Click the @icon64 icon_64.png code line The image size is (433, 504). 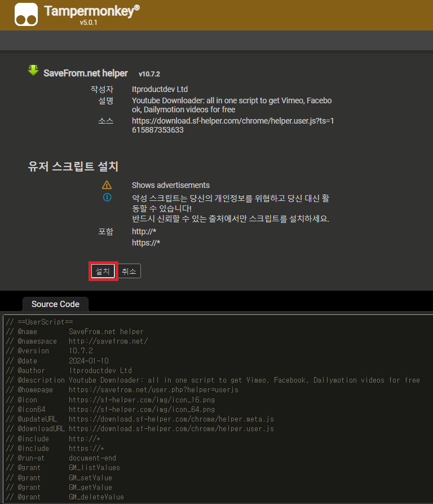click(110, 410)
